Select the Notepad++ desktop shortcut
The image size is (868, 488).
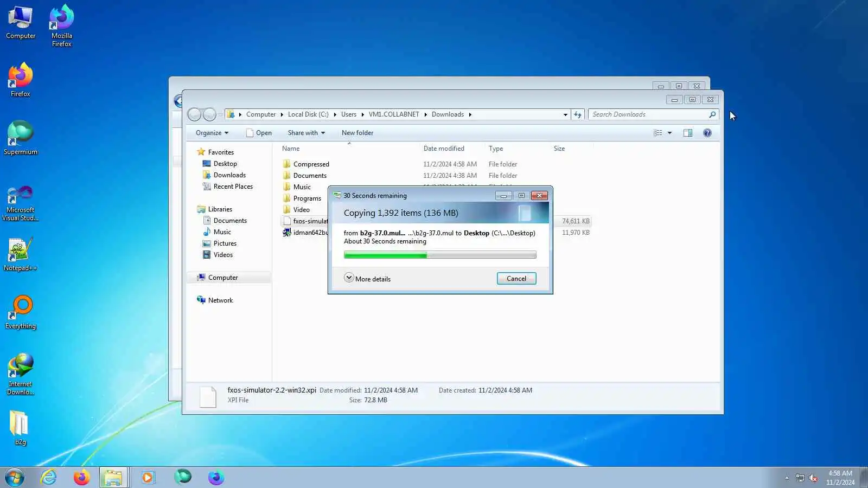pyautogui.click(x=21, y=254)
